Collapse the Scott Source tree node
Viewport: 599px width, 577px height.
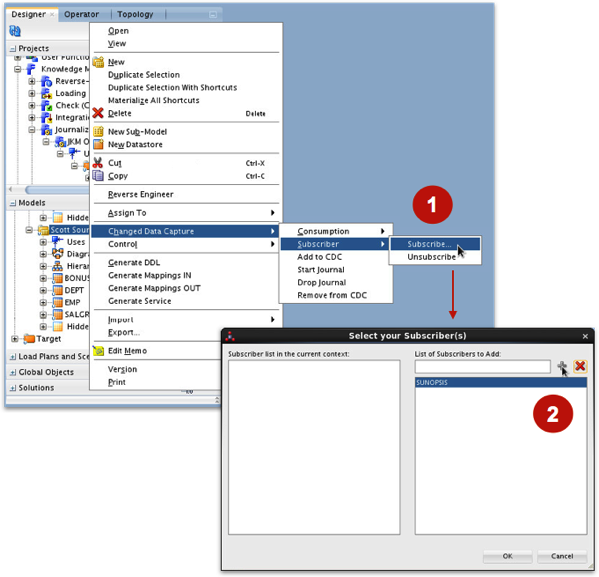pyautogui.click(x=29, y=230)
